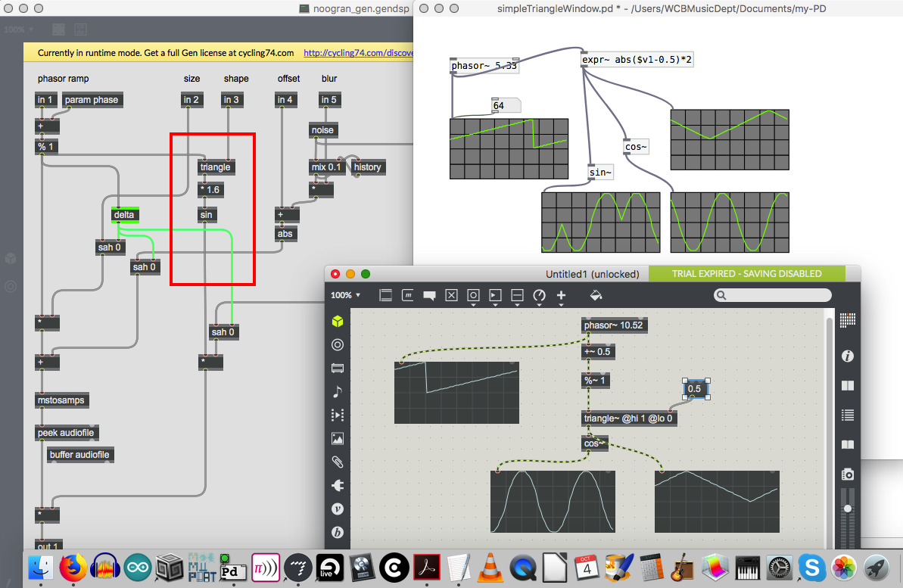Select the 'peek audiofile' object in Gen
The height and width of the screenshot is (588, 903).
click(x=66, y=433)
